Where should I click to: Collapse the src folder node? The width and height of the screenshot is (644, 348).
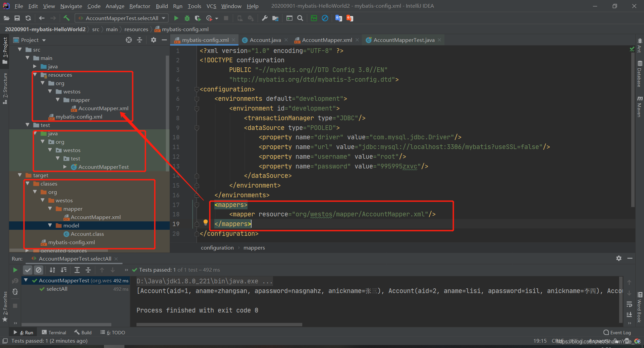point(20,50)
